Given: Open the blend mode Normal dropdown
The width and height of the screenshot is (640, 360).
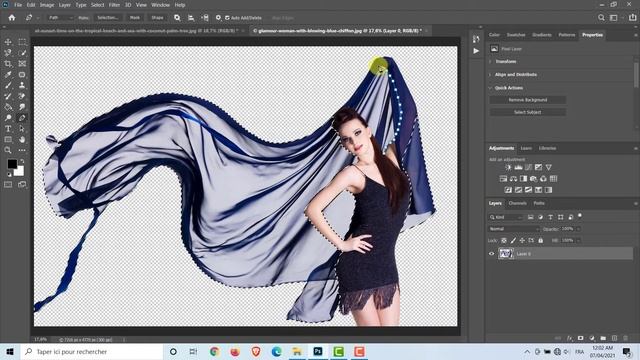Looking at the screenshot, I should pyautogui.click(x=514, y=229).
